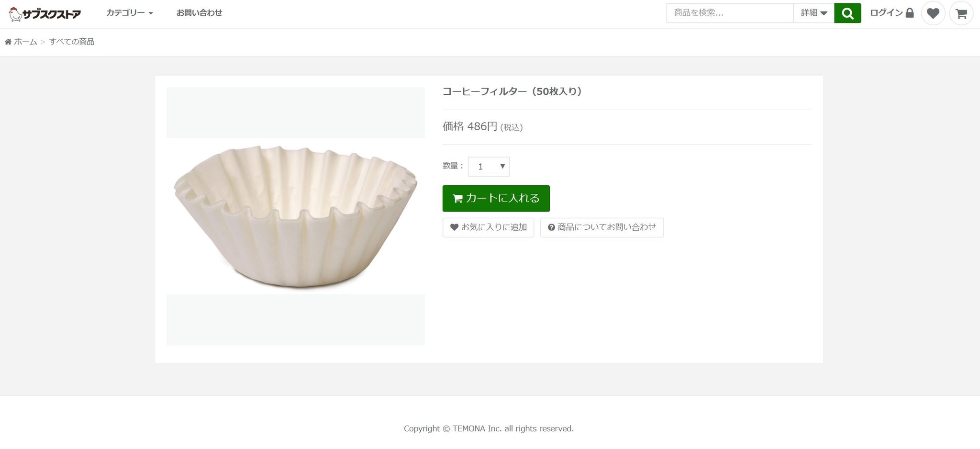Open the お問い合わせ menu item

[199, 13]
